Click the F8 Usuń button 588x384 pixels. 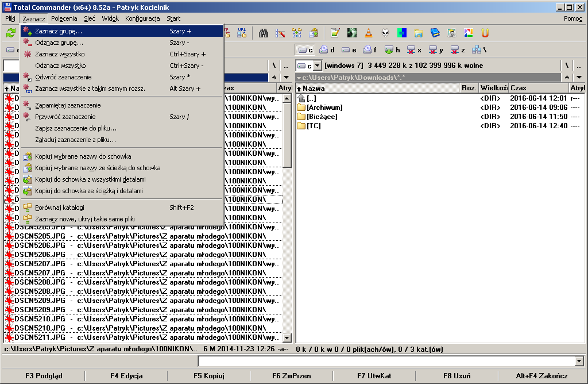pyautogui.click(x=457, y=376)
